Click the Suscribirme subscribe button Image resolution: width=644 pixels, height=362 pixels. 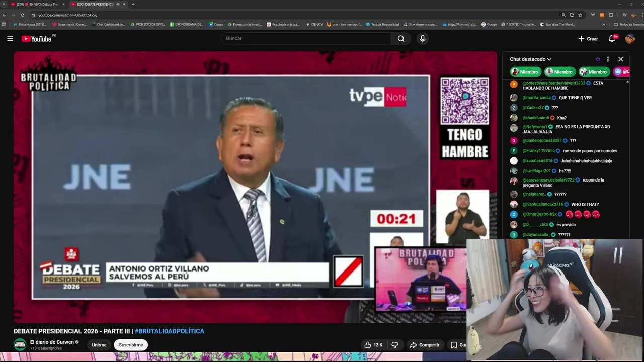click(131, 345)
